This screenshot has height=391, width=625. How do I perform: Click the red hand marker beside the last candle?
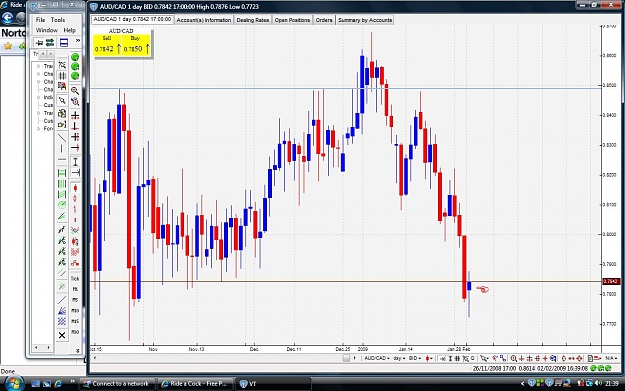coord(482,289)
